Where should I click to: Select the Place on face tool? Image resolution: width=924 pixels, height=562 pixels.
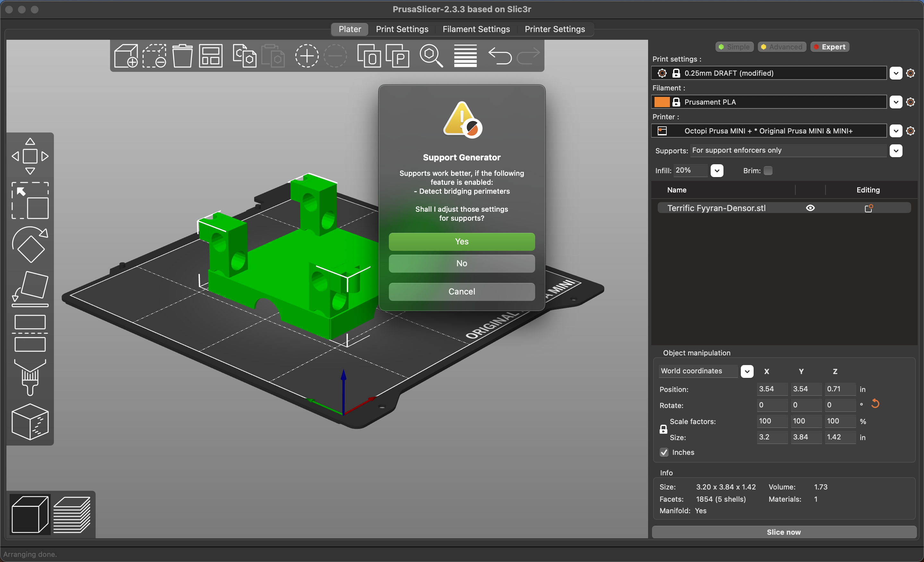tap(30, 289)
